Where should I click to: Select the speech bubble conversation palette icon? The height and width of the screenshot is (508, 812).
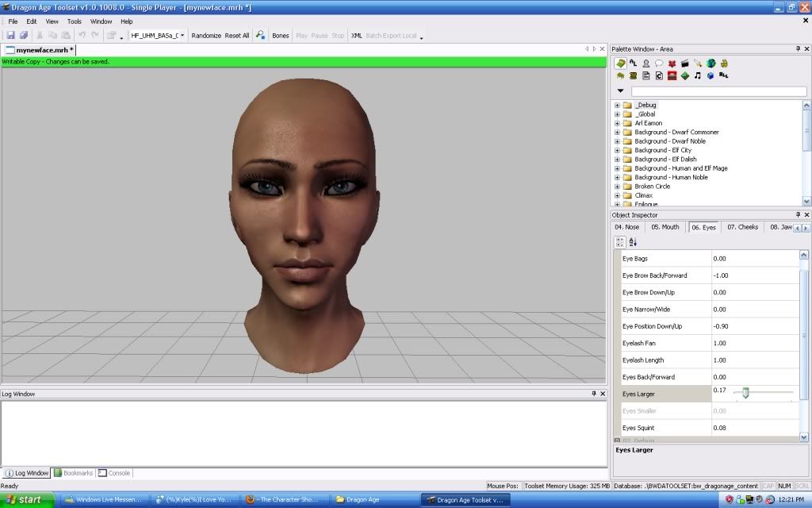[659, 63]
